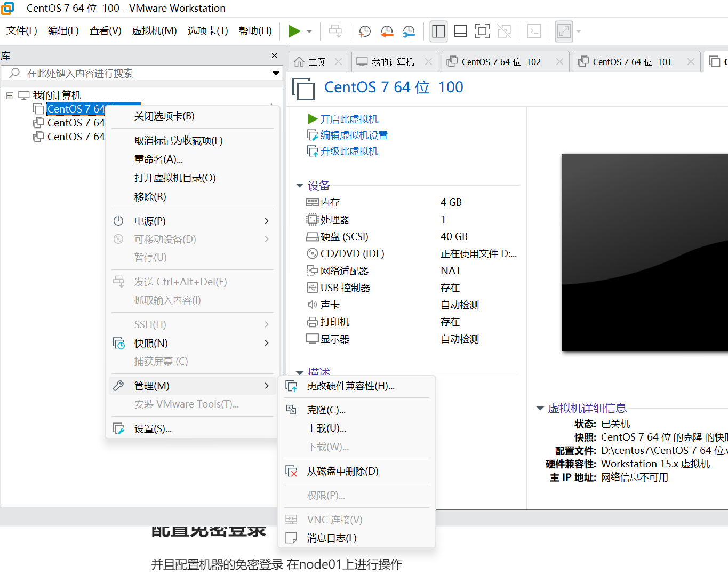Click the revert to snapshot icon
The height and width of the screenshot is (574, 728).
pos(387,31)
